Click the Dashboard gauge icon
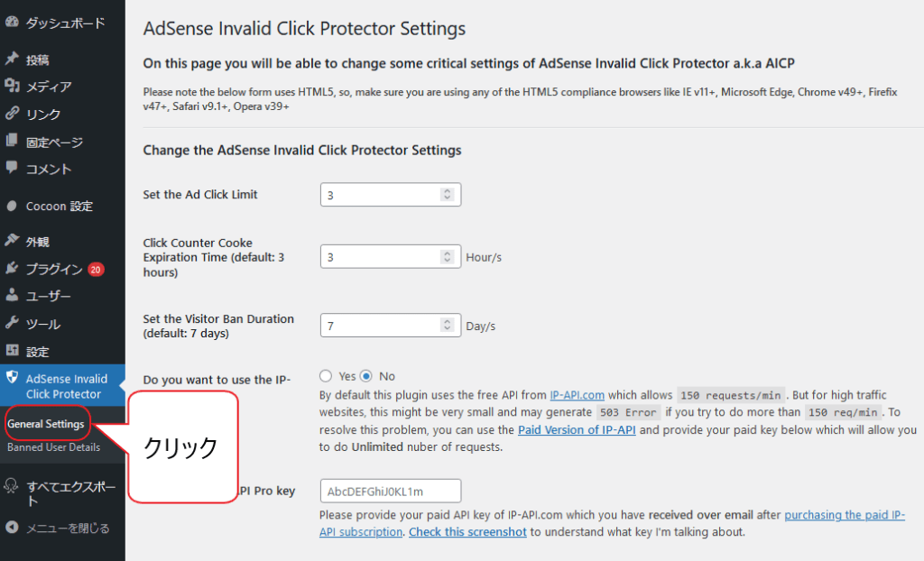This screenshot has width=924, height=561. tap(12, 23)
